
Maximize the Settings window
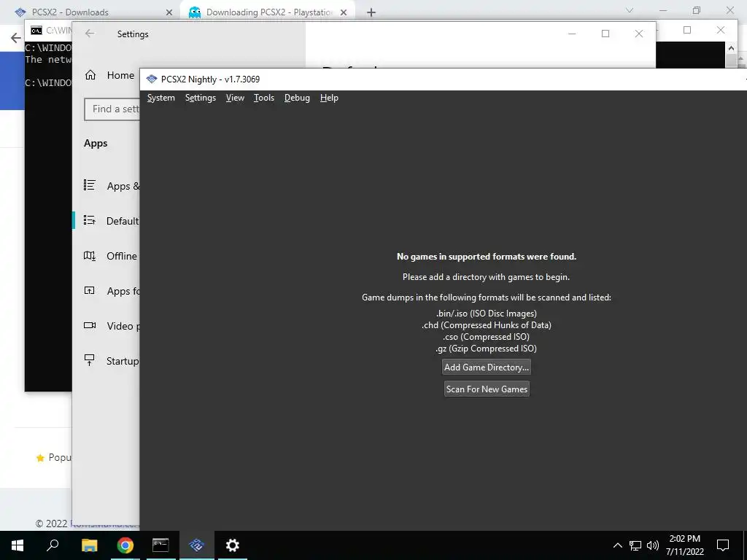[x=605, y=34]
